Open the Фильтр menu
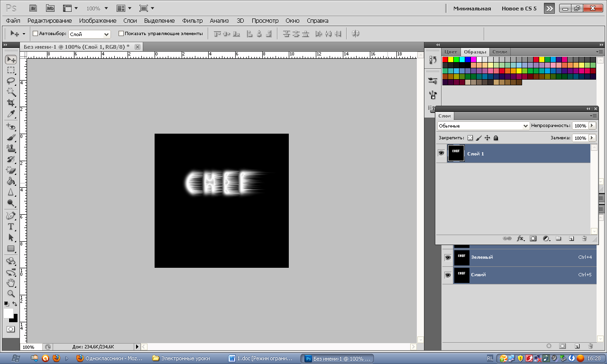Image resolution: width=607 pixels, height=364 pixels. (x=193, y=21)
